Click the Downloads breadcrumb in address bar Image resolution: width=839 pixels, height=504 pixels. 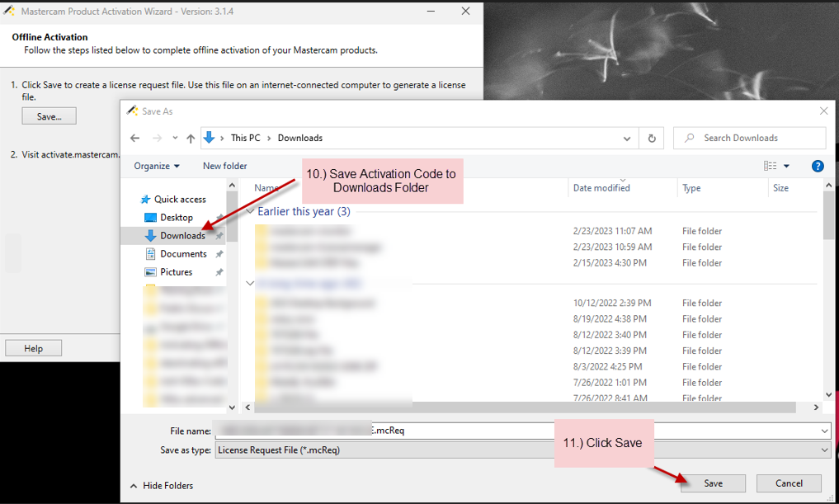(x=300, y=138)
